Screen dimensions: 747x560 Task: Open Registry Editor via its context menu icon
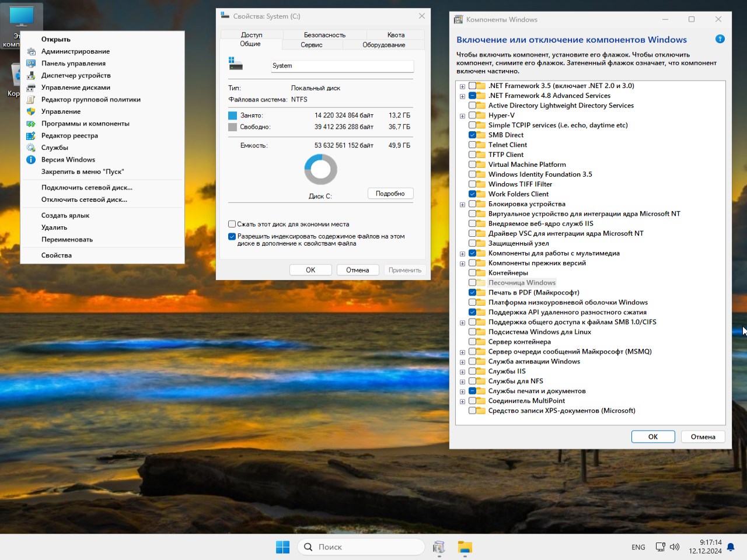click(31, 135)
